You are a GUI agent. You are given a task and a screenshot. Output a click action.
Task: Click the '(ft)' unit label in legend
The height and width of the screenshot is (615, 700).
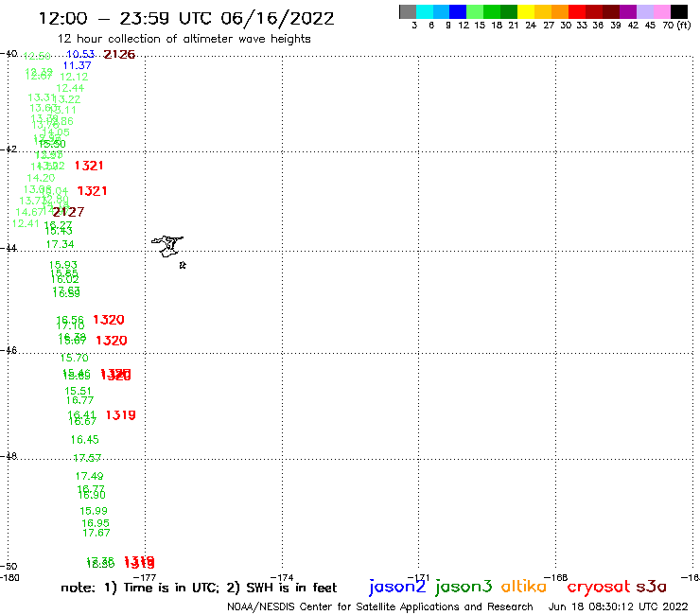tap(684, 26)
